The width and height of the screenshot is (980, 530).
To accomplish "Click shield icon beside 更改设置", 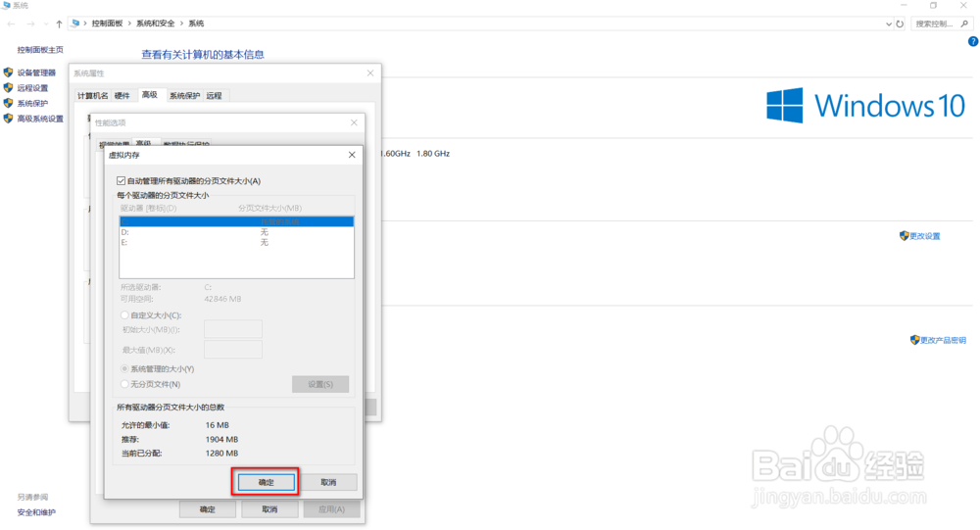I will [x=904, y=236].
